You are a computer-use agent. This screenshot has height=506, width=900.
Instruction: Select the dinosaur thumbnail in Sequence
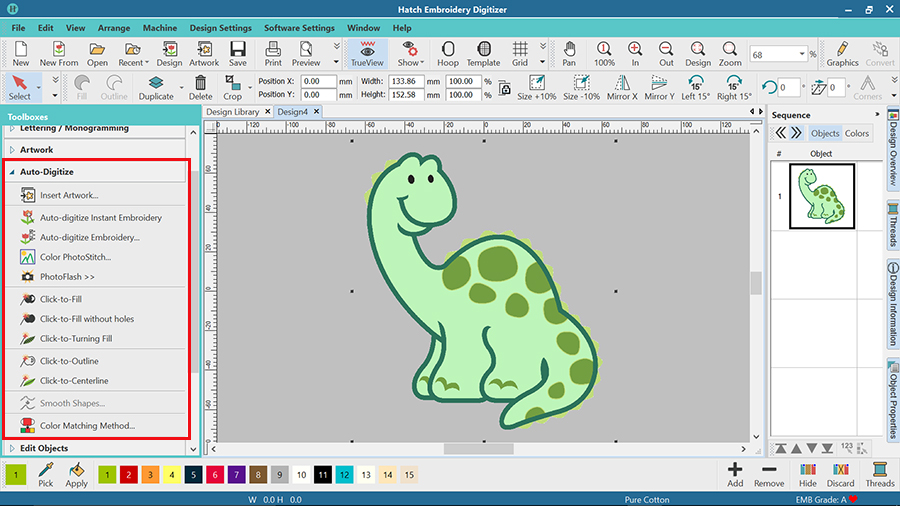click(821, 196)
